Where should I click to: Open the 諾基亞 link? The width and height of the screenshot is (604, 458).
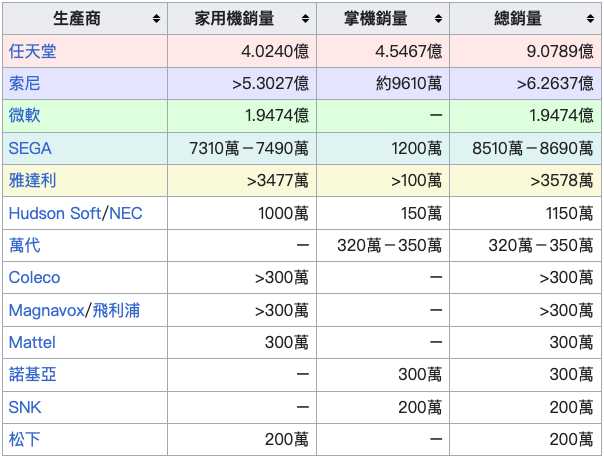[x=32, y=374]
